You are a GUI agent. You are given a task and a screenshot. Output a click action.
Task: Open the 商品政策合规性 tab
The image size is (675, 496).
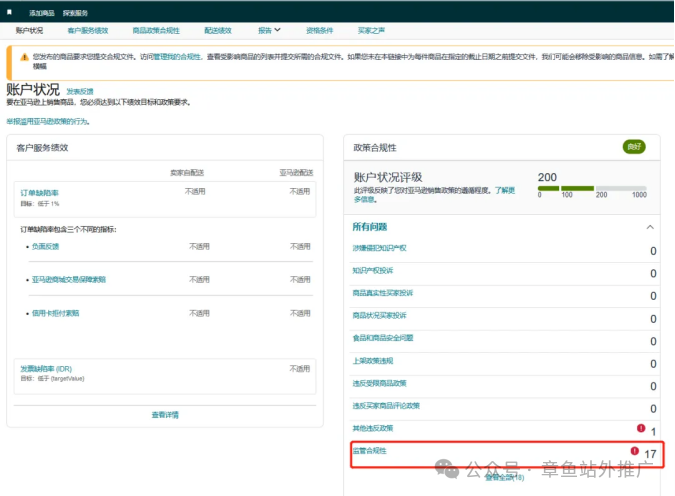(156, 31)
